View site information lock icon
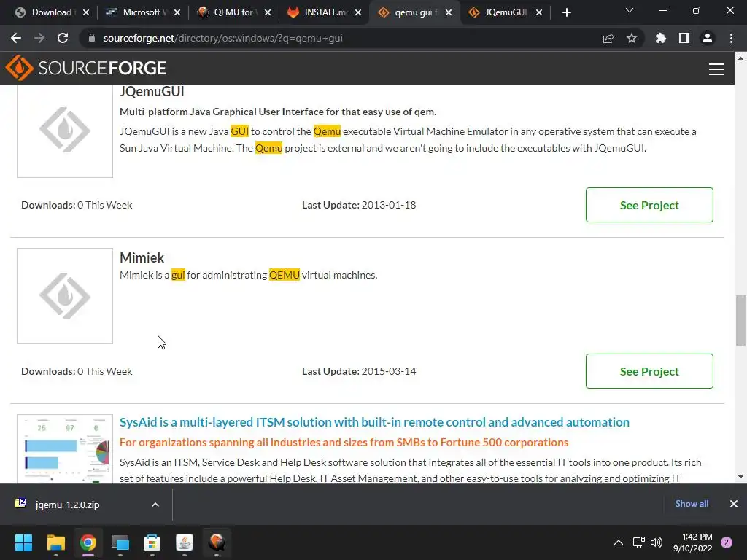The width and height of the screenshot is (747, 560). pyautogui.click(x=92, y=38)
